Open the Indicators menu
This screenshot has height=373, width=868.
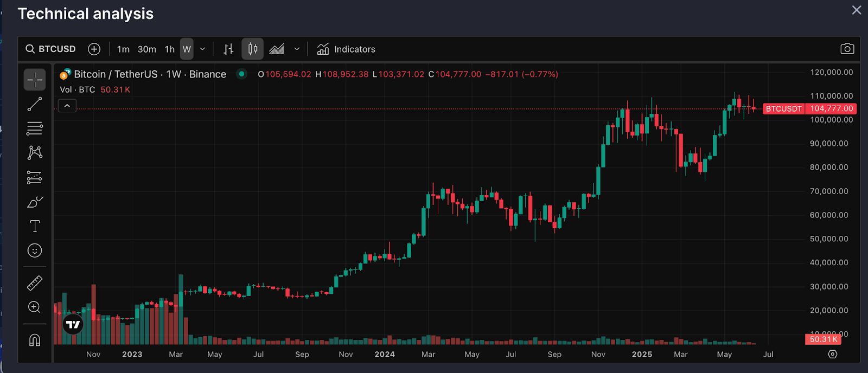click(346, 49)
